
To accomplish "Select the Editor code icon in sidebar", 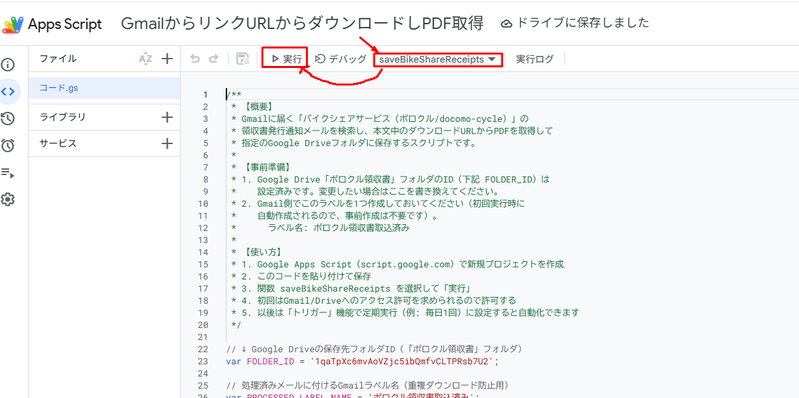I will click(7, 92).
